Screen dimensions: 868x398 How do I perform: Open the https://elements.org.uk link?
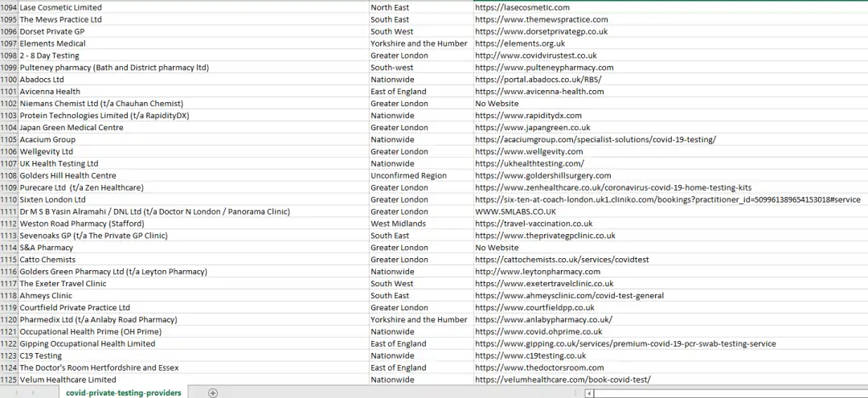[520, 43]
